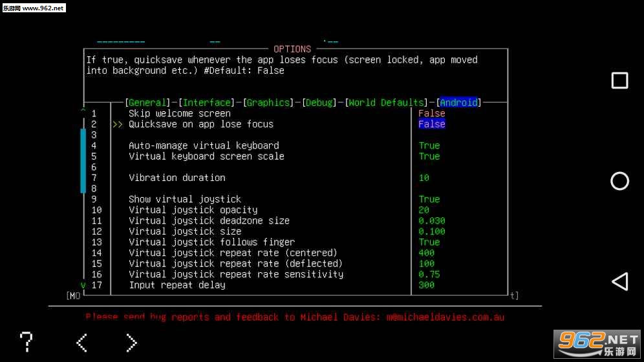Tap the question mark help icon
This screenshot has height=362, width=644.
coord(26,341)
